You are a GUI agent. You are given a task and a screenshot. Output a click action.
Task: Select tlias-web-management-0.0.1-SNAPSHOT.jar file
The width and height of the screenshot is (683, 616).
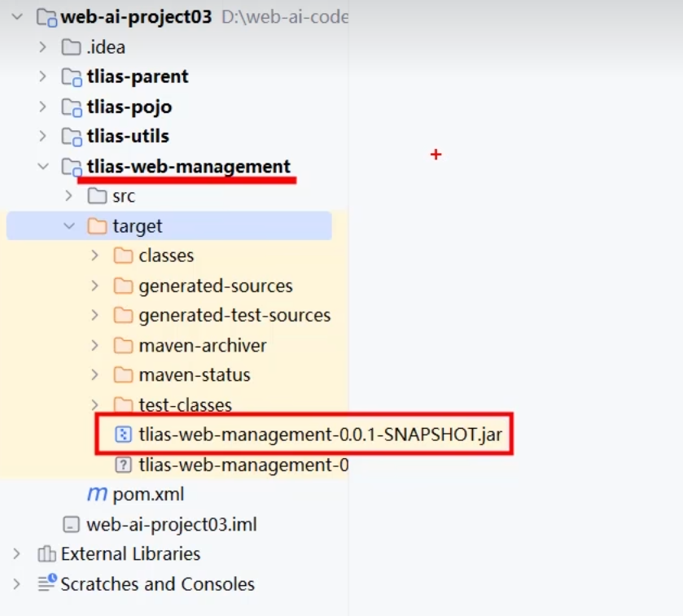point(321,435)
